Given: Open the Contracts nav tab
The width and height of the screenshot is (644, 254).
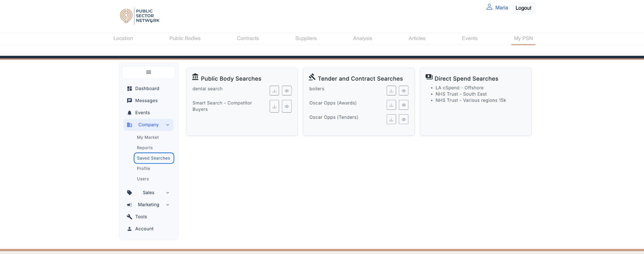Looking at the screenshot, I should pos(248,39).
